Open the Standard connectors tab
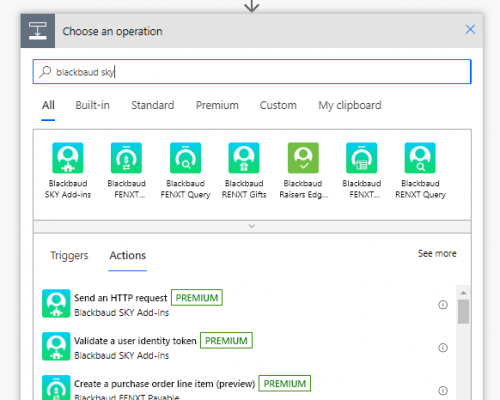This screenshot has height=400, width=500. click(153, 105)
